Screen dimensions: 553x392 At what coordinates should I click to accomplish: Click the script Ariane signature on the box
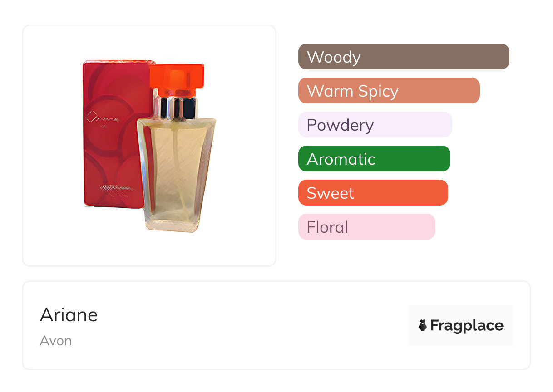tap(103, 119)
